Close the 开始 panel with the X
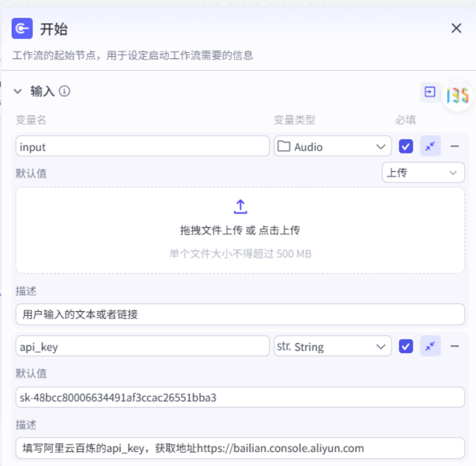476x466 pixels. [457, 28]
